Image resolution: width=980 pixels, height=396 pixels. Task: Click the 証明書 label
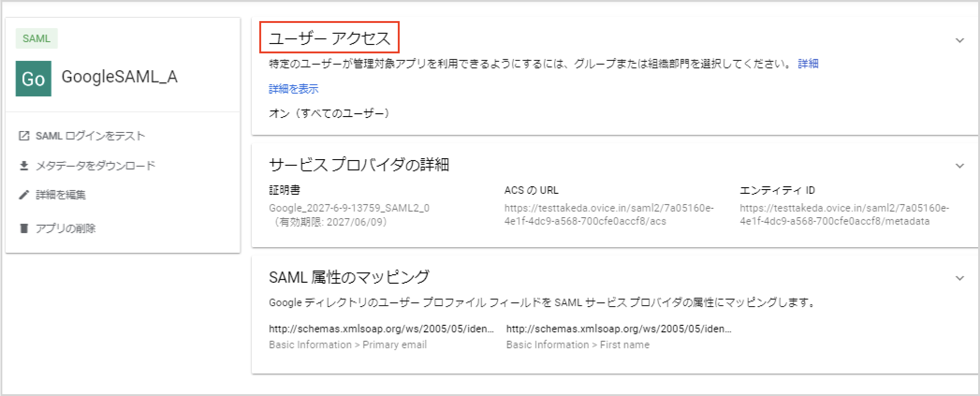(285, 190)
